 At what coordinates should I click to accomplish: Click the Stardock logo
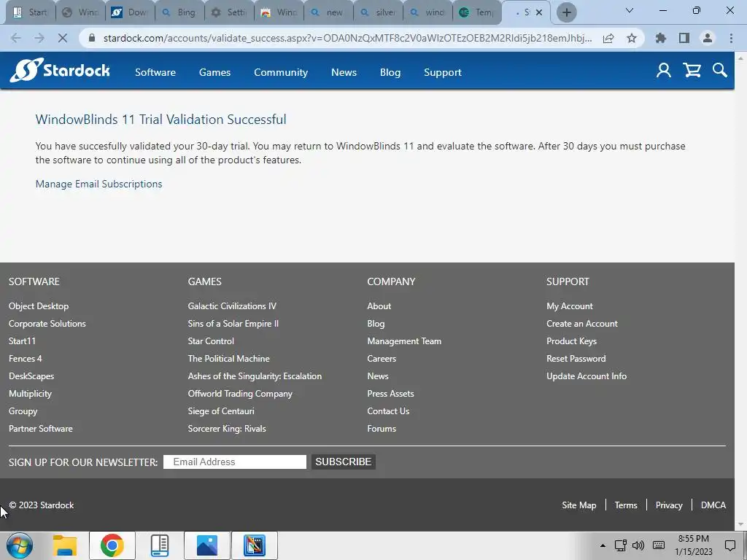click(x=60, y=71)
